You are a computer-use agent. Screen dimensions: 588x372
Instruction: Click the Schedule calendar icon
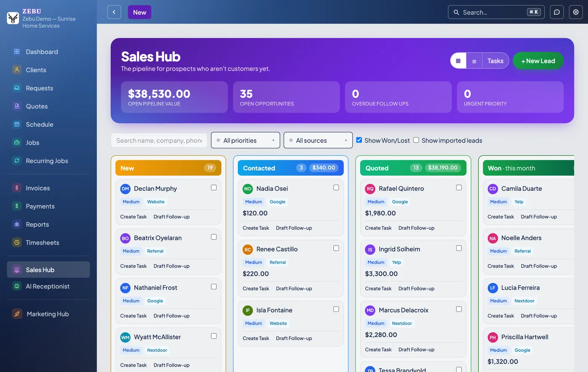click(x=17, y=124)
